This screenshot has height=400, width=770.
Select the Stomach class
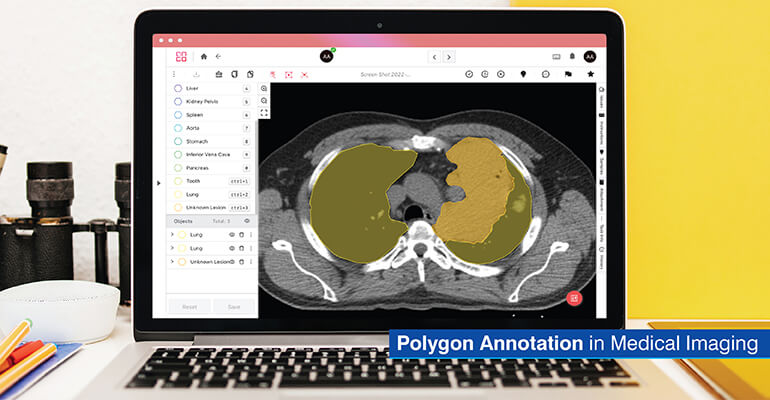211,141
